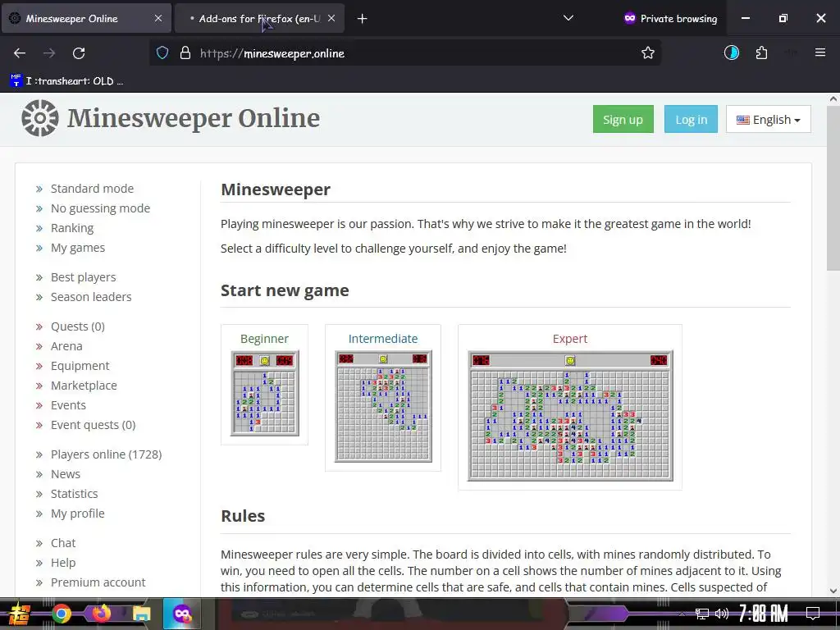The width and height of the screenshot is (840, 630).
Task: Click the scrollbar down arrow
Action: coord(833,591)
